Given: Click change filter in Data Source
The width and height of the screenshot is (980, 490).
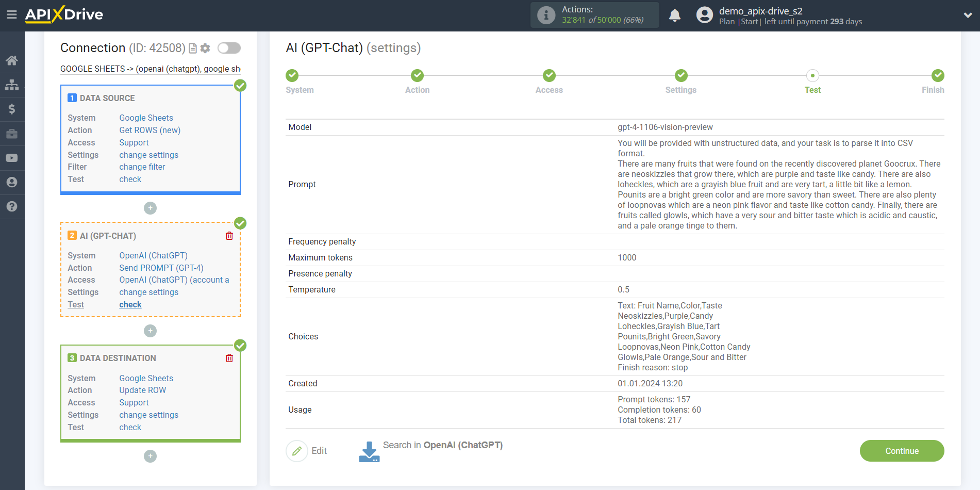Looking at the screenshot, I should point(142,167).
